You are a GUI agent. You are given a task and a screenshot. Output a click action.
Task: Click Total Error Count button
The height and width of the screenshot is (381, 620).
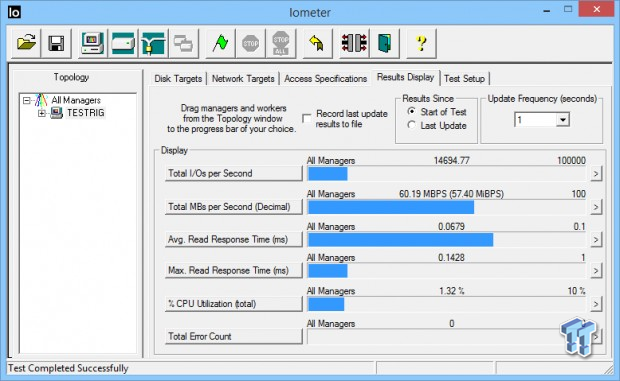233,336
